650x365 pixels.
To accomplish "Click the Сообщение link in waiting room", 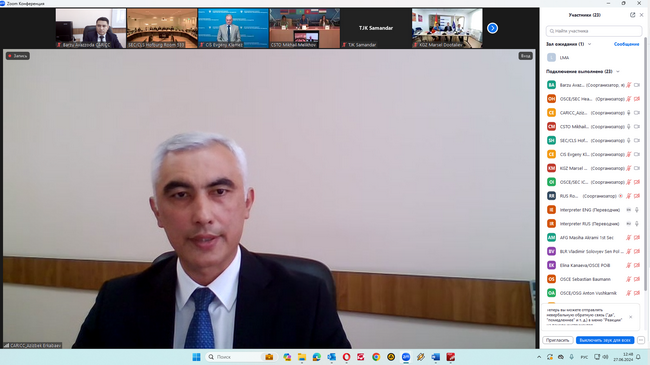I will click(x=626, y=44).
